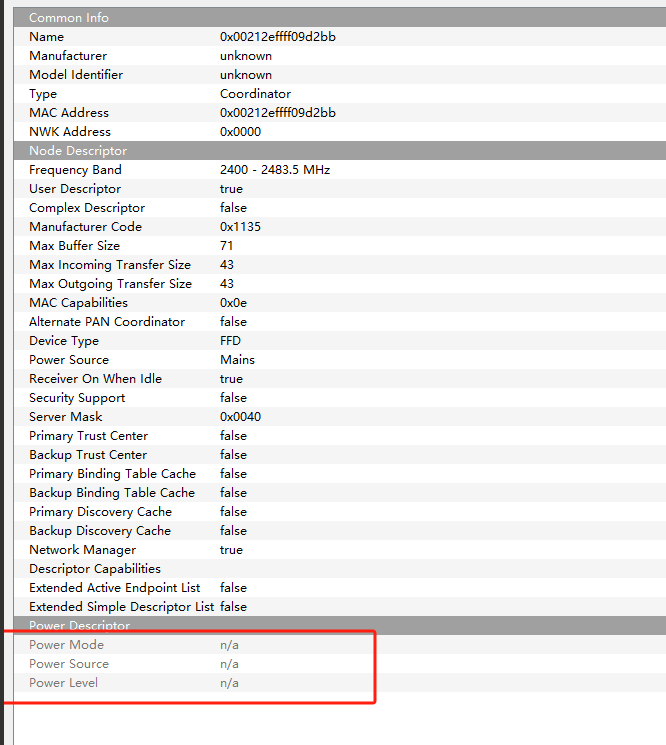Screen dimensions: 666x745
Task: Click the MAC Capabilities label
Action: click(78, 303)
